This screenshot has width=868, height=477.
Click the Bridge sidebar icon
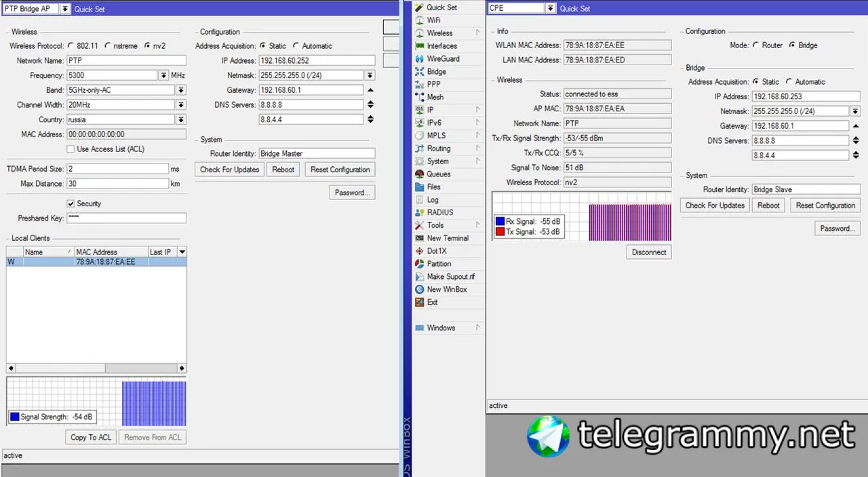[x=420, y=72]
